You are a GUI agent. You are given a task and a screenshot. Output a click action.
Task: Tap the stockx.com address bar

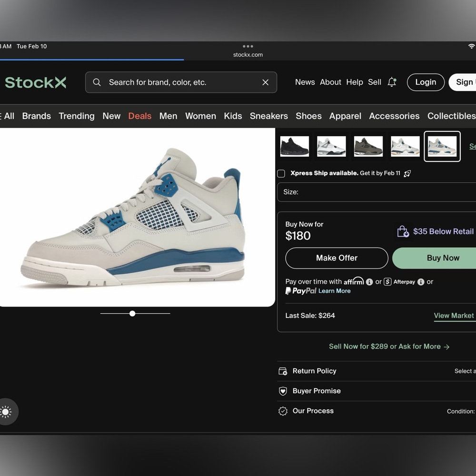(248, 55)
